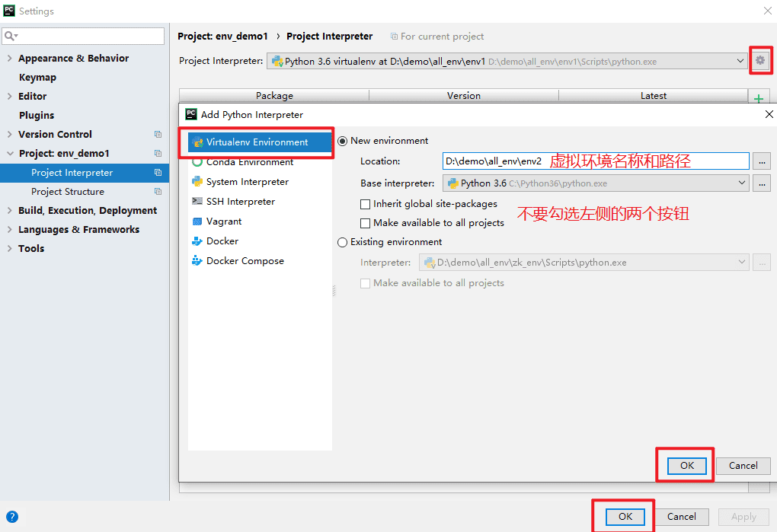The height and width of the screenshot is (532, 777).
Task: Check Make available to all projects under New environment
Action: point(365,223)
